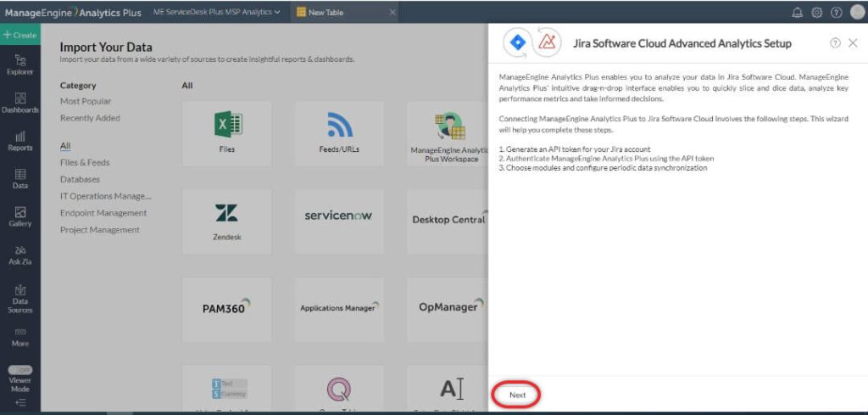The image size is (868, 415).
Task: Click the Import Your Data heading
Action: click(106, 47)
